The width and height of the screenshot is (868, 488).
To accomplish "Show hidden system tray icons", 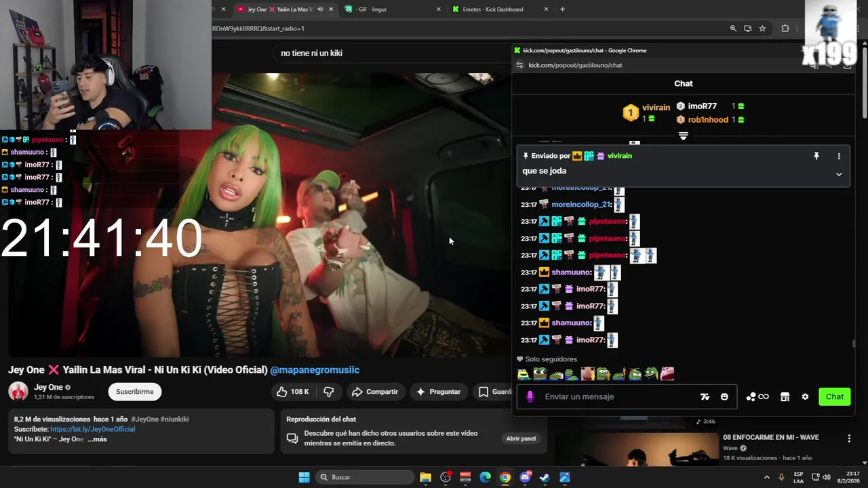I will [x=767, y=477].
